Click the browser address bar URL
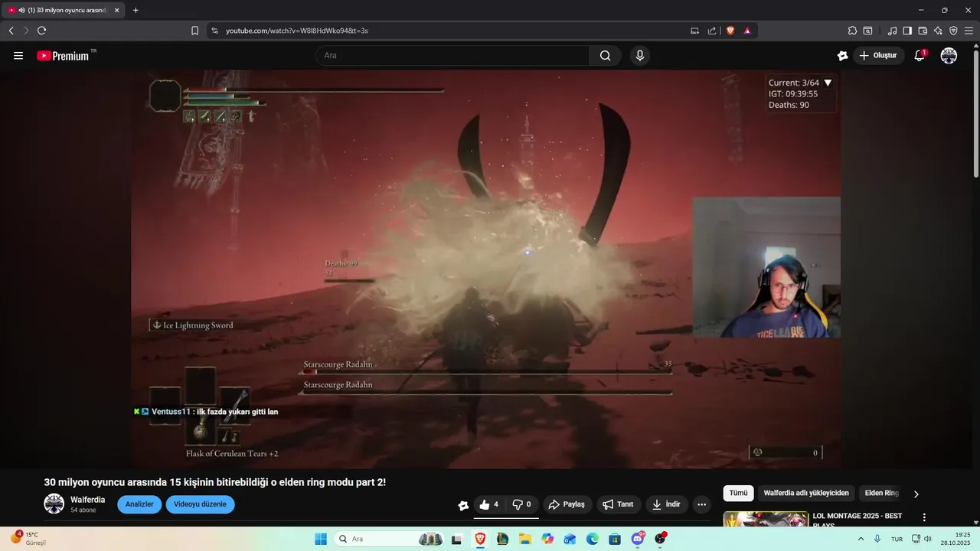Viewport: 980px width, 551px height. (x=297, y=31)
